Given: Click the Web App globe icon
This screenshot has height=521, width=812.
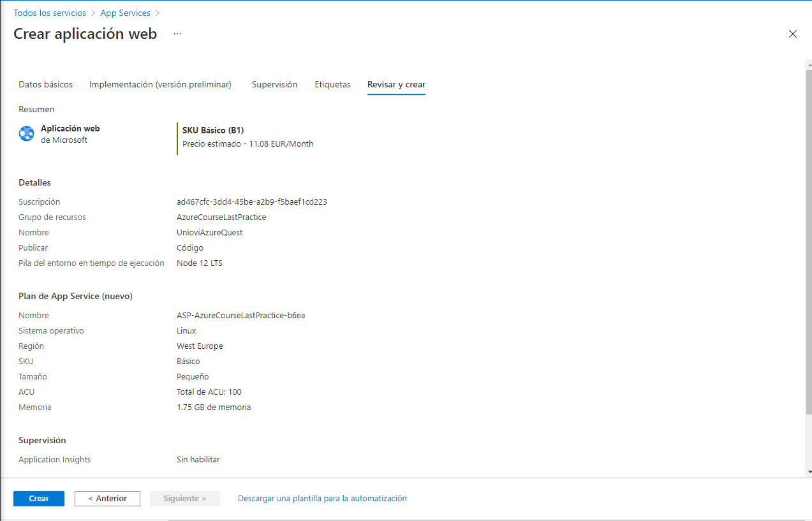Looking at the screenshot, I should tap(27, 133).
